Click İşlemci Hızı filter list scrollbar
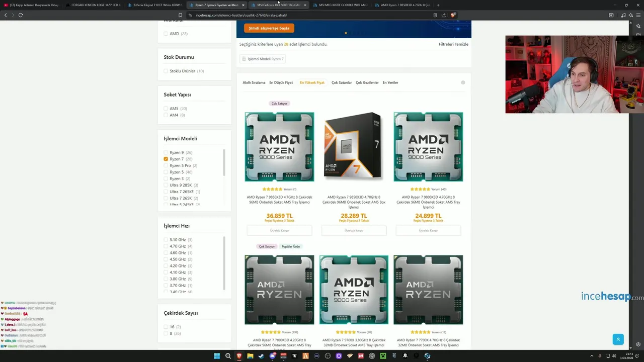644x362 pixels. click(x=224, y=263)
